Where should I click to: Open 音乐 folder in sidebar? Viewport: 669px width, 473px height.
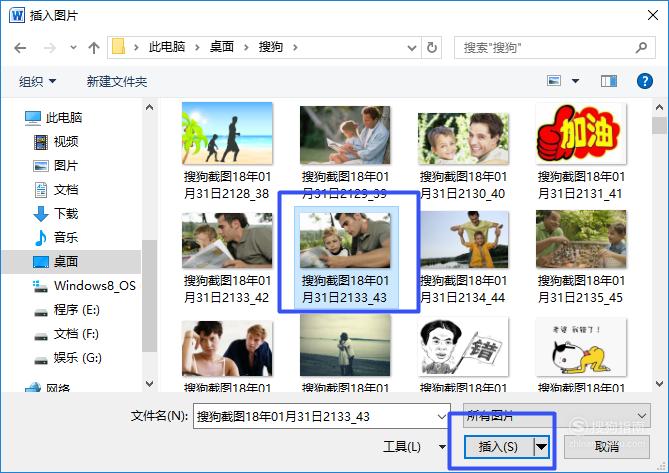[56, 238]
